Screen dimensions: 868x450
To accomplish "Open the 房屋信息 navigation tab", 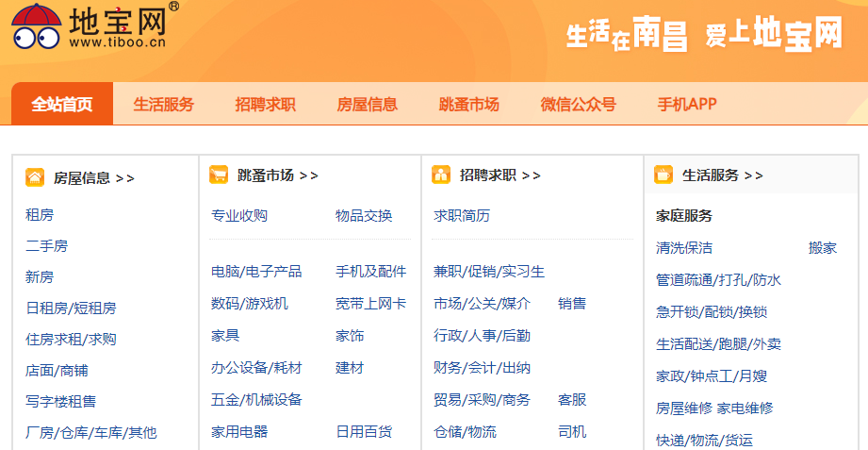I will click(x=367, y=104).
